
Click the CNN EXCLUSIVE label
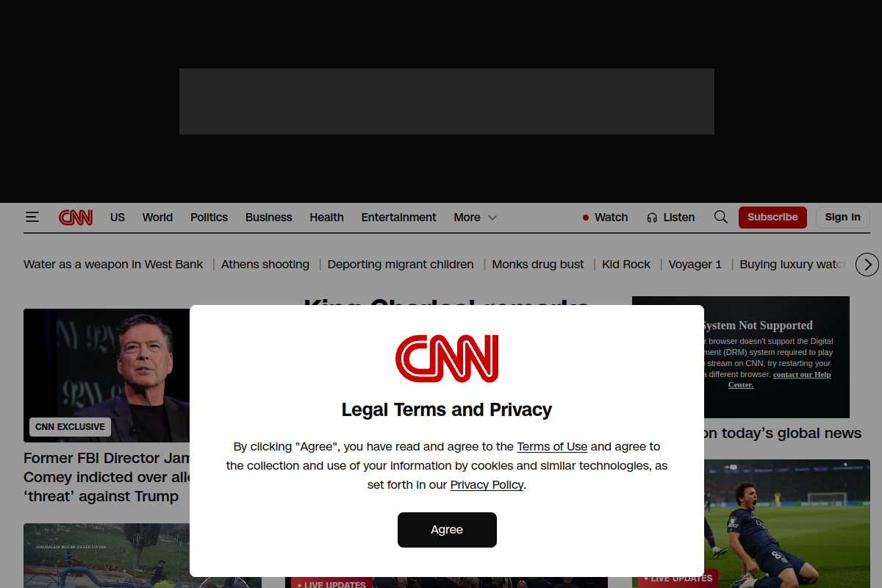point(70,427)
